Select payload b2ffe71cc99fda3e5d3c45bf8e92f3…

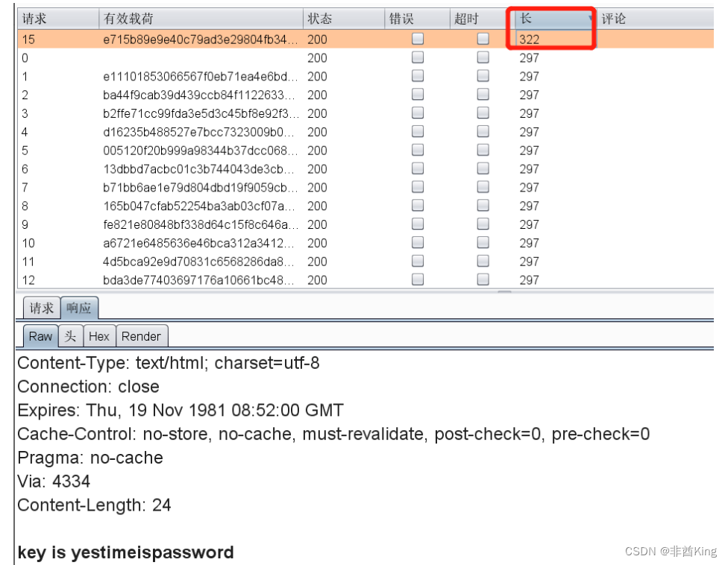pos(201,113)
